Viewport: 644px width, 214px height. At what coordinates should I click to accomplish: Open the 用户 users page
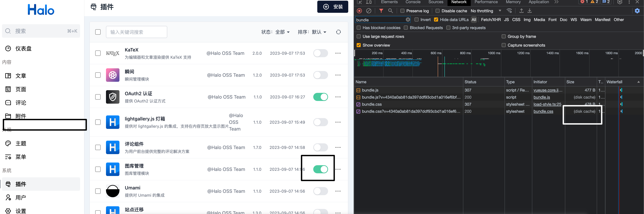tap(21, 198)
